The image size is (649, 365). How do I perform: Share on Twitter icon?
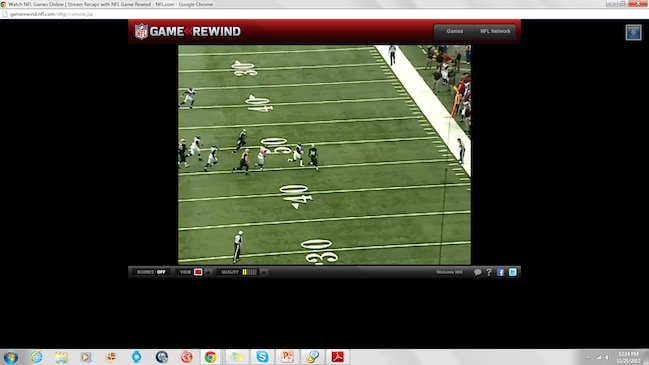[512, 272]
